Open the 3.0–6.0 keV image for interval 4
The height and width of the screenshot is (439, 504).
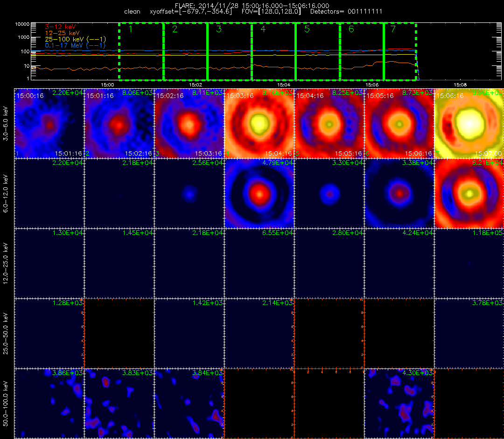[259, 123]
